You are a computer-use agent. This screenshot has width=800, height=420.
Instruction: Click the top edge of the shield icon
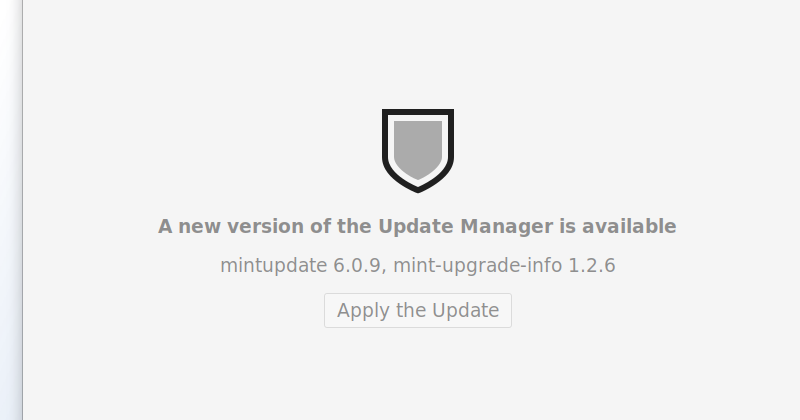point(418,111)
